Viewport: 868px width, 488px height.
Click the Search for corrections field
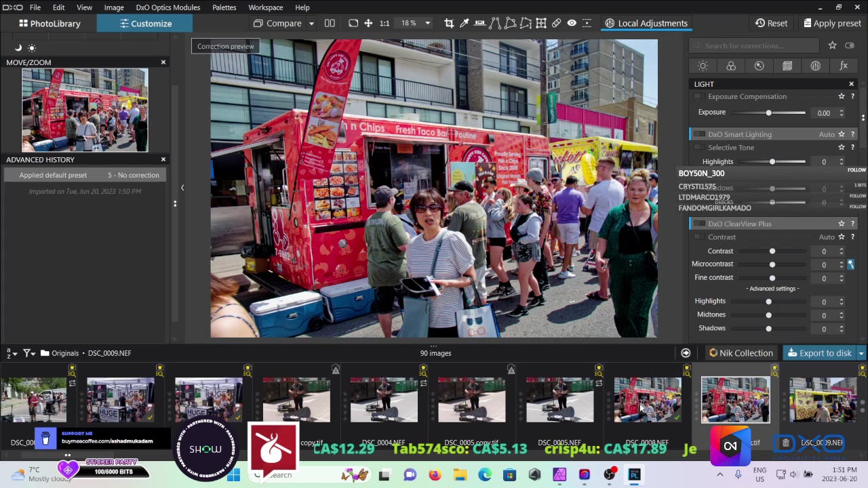(754, 45)
